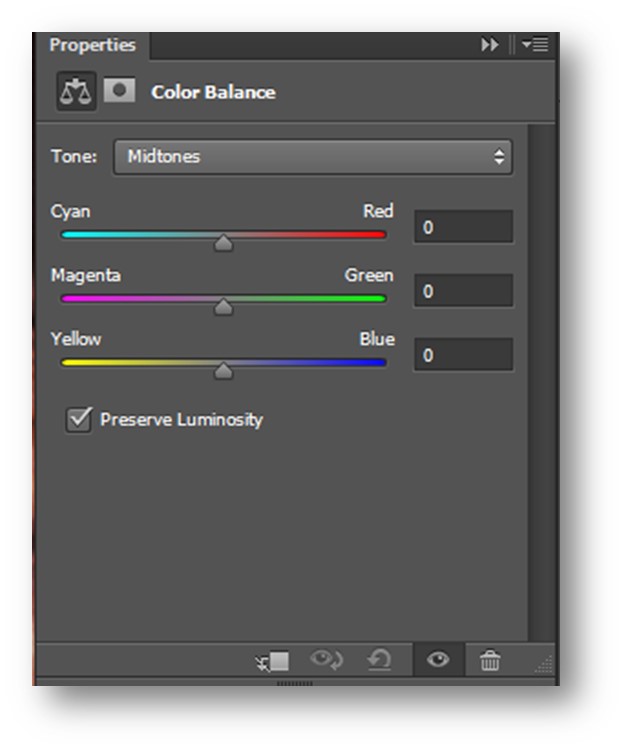Reset to adjustment defaults icon
Viewport: 625px width, 751px height.
point(380,660)
